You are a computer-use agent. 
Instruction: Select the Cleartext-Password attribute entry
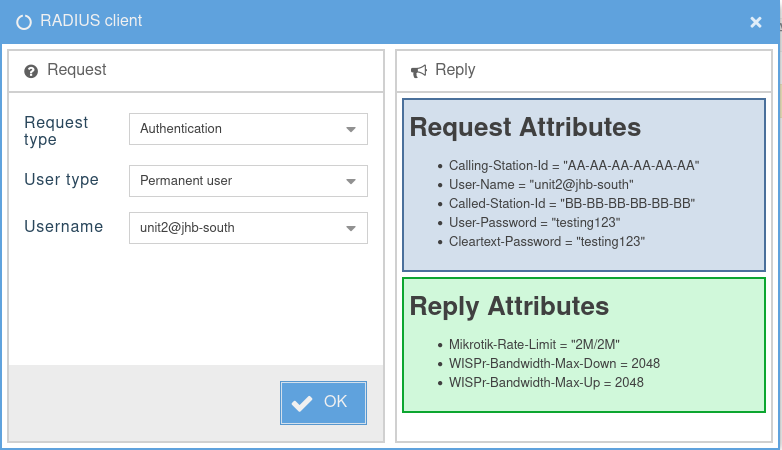pyautogui.click(x=546, y=242)
